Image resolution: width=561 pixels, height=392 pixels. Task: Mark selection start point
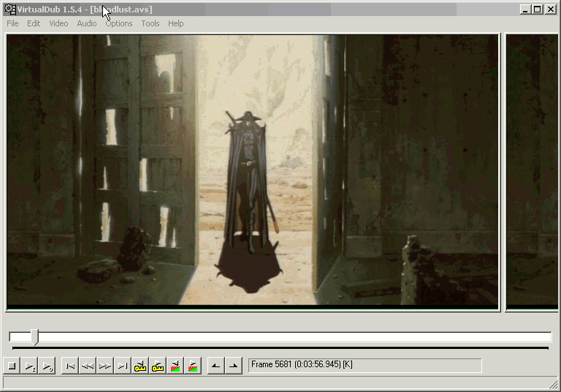[x=215, y=366]
